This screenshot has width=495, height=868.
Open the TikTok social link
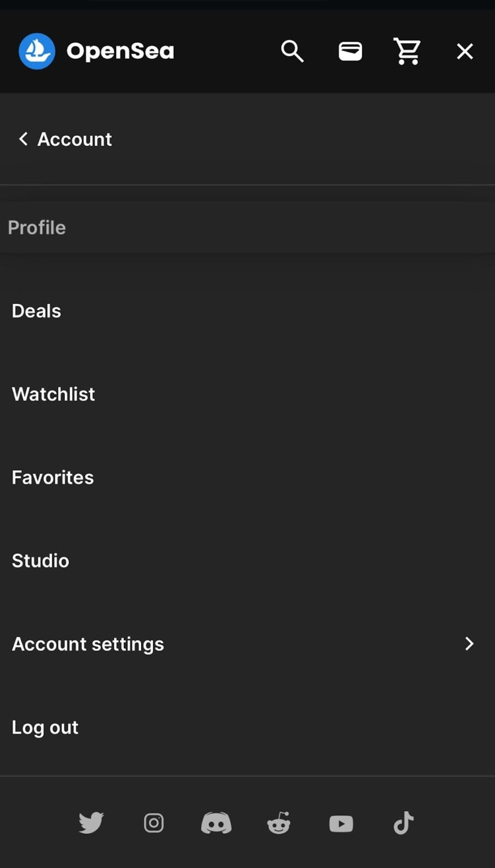coord(403,823)
